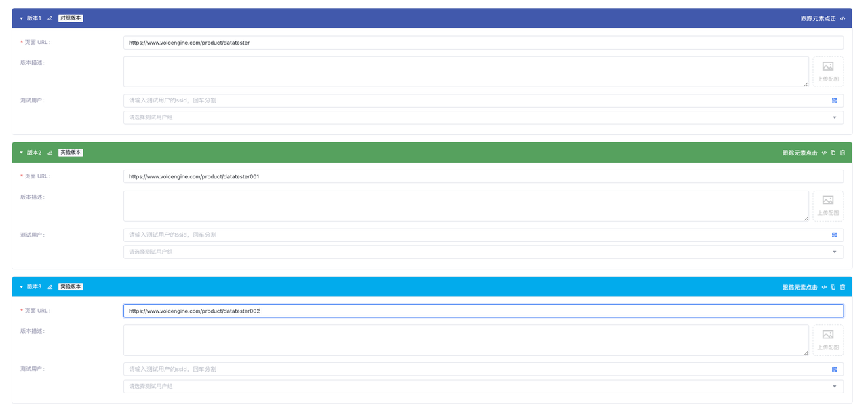Focus the ssid input field in 版本1
Screen dimensions: 868x409
484,100
